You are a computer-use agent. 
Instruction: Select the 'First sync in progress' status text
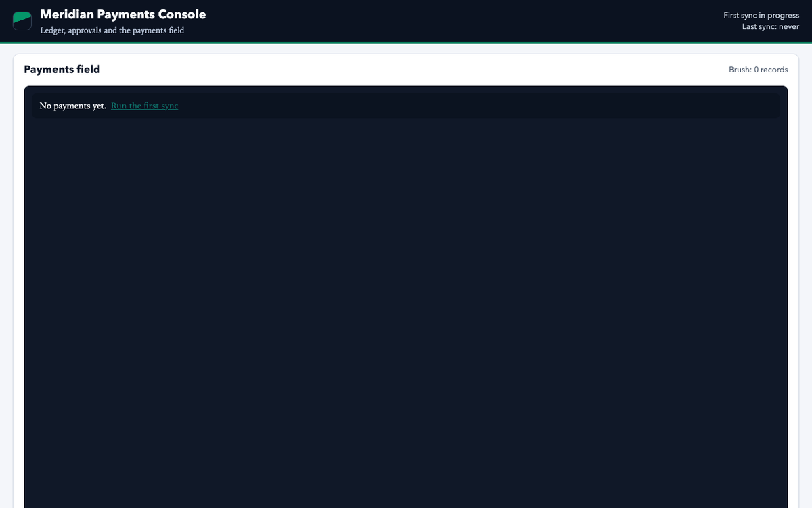(x=761, y=15)
